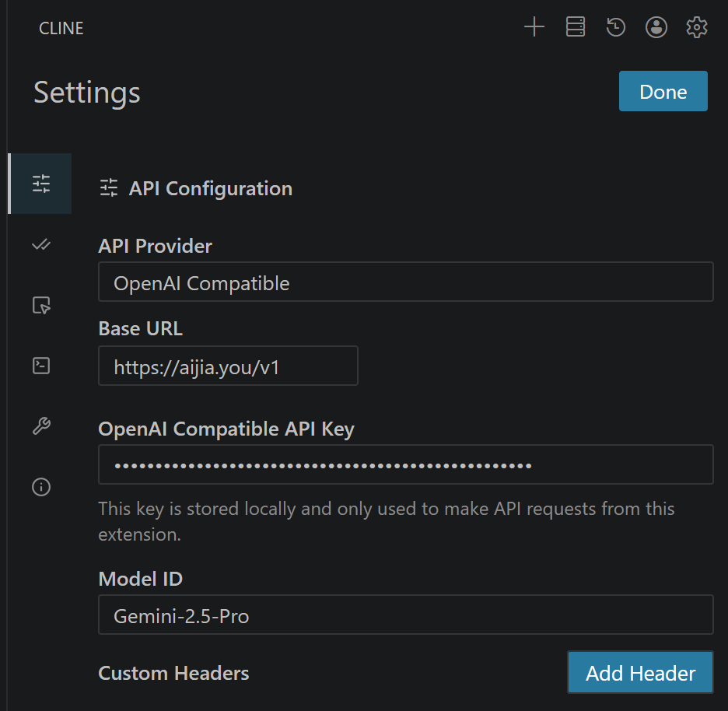The height and width of the screenshot is (711, 728).
Task: Open the About info circle icon
Action: point(41,487)
